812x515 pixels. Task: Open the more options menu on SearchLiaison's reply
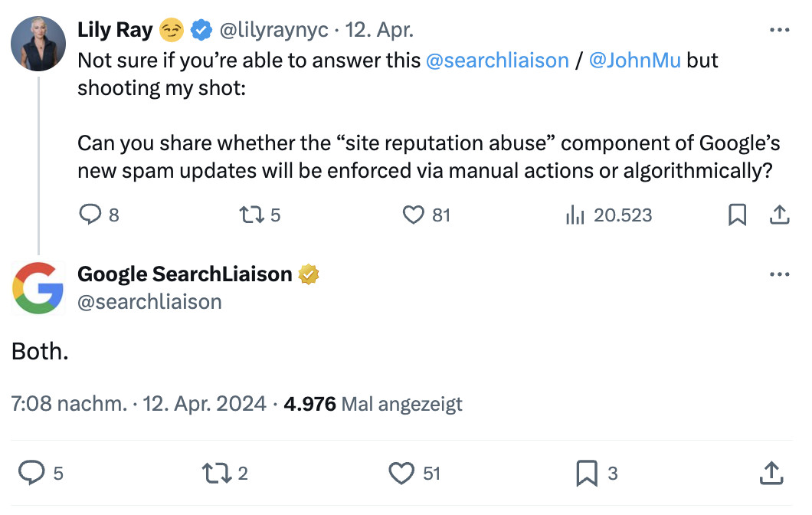tap(780, 274)
